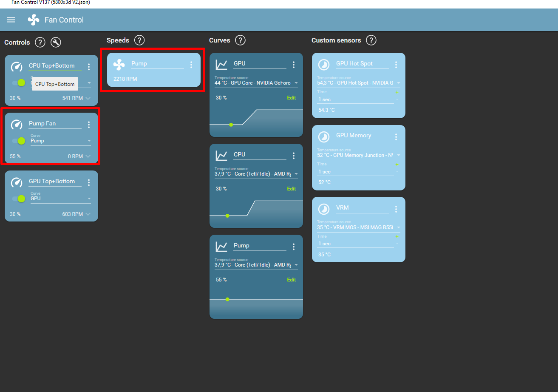Click the graph icon on CPU curve card

point(221,156)
